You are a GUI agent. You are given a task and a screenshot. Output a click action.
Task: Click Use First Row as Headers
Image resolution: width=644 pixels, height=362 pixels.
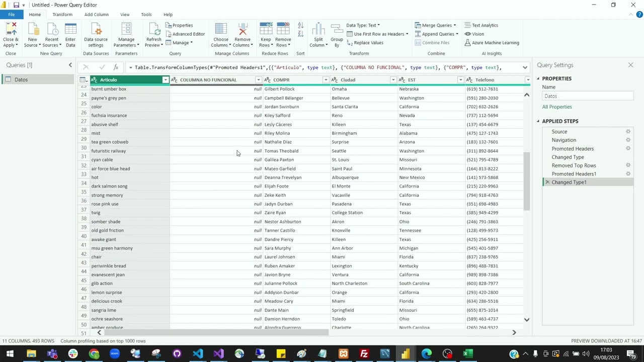pos(377,34)
